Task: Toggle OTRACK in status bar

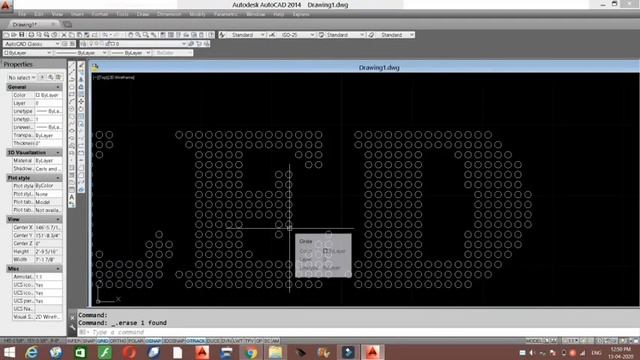Action: point(196,341)
